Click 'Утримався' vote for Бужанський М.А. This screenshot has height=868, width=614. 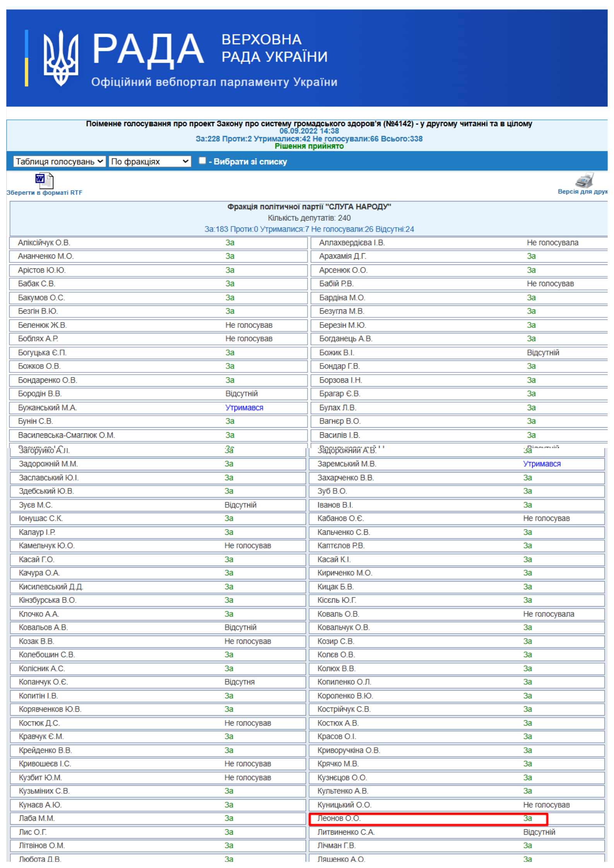(244, 408)
